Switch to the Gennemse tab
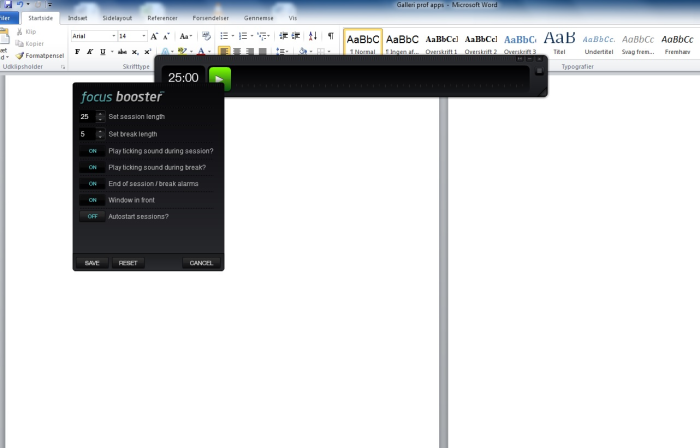 (258, 18)
